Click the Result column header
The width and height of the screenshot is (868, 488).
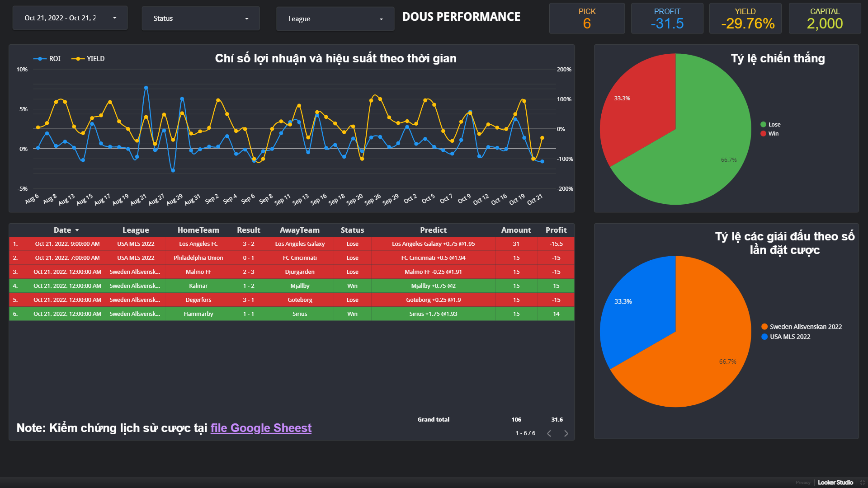coord(249,230)
